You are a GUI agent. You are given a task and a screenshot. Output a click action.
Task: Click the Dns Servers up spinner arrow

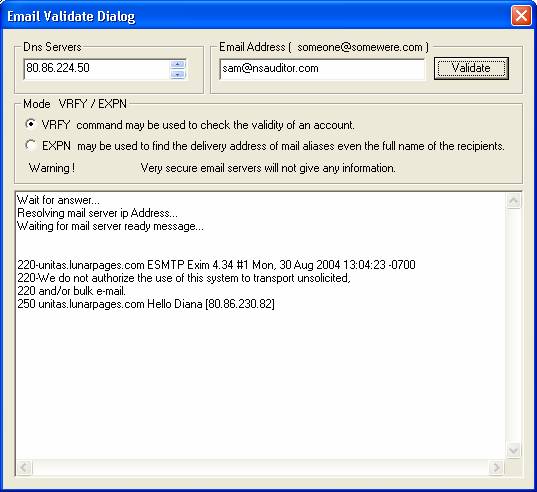(178, 64)
